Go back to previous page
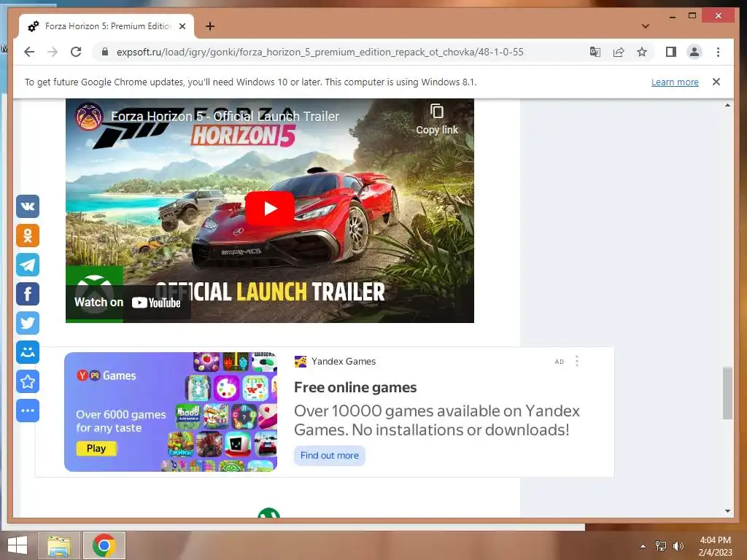 pyautogui.click(x=29, y=52)
